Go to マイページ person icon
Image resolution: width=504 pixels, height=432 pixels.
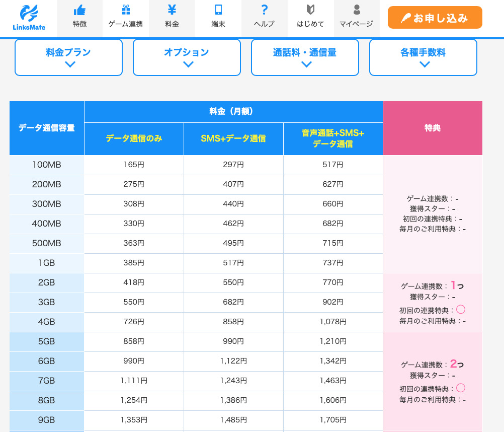(357, 10)
